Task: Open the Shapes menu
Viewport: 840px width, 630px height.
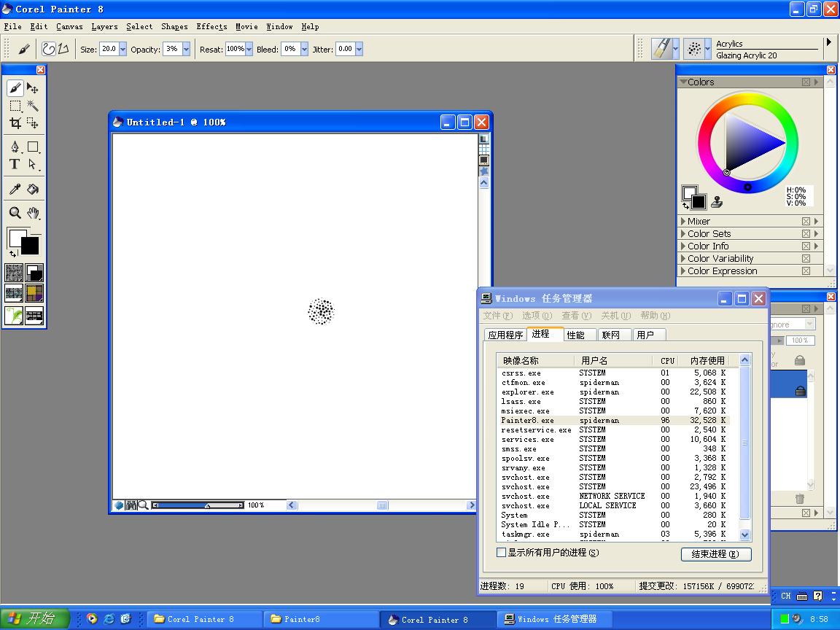Action: [175, 26]
